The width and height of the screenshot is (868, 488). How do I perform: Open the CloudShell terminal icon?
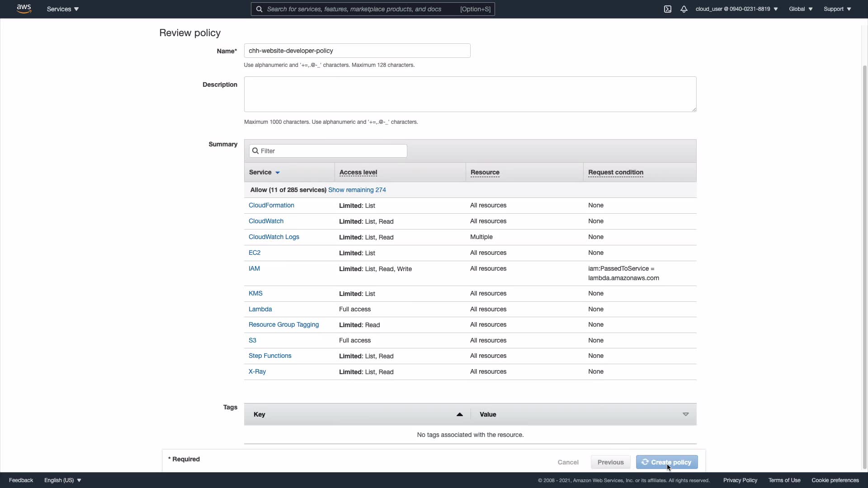click(x=667, y=9)
